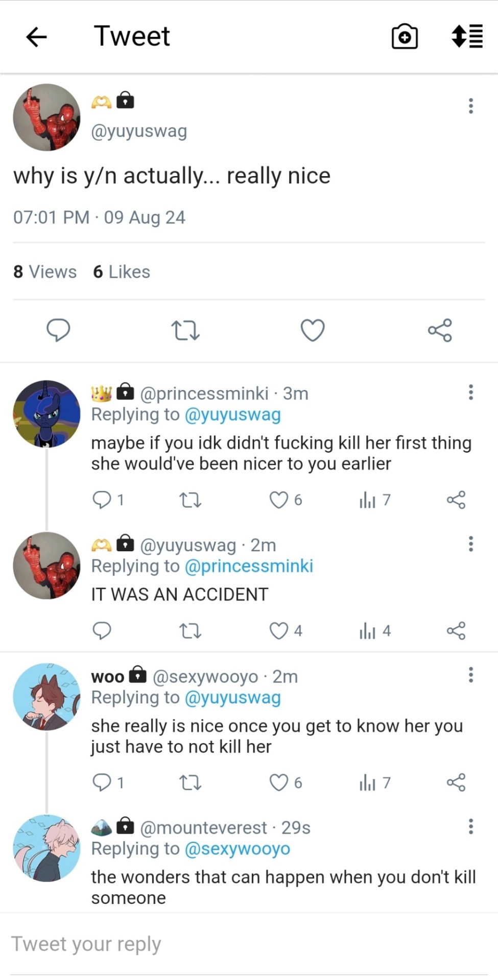Share the main tweet

pyautogui.click(x=440, y=330)
